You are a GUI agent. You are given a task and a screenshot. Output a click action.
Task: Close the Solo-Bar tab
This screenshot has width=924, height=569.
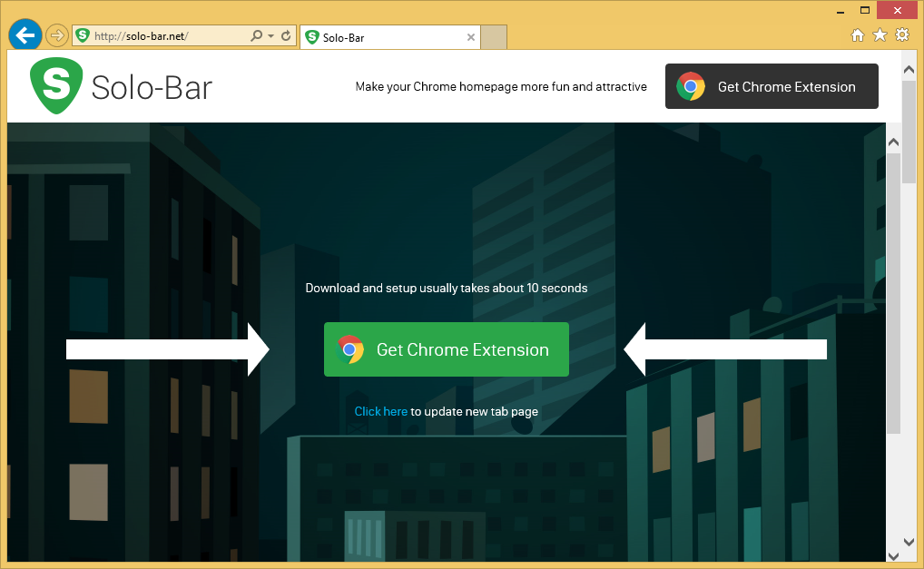pyautogui.click(x=471, y=37)
